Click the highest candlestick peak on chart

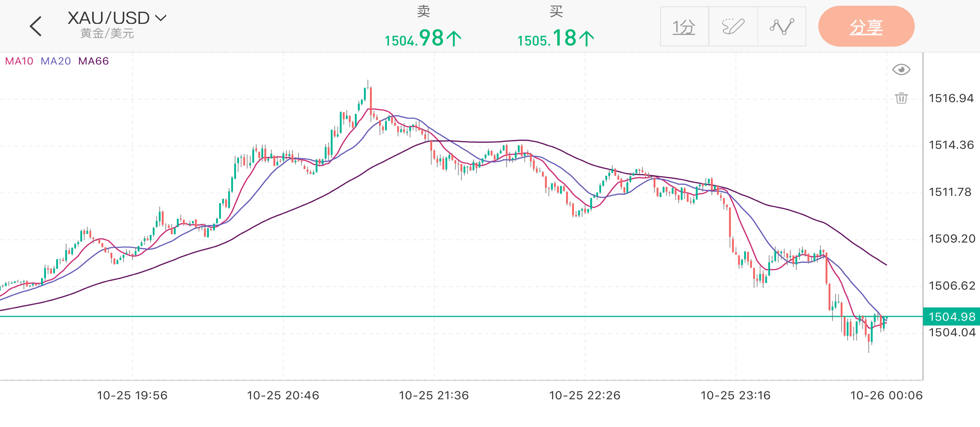coord(368,85)
